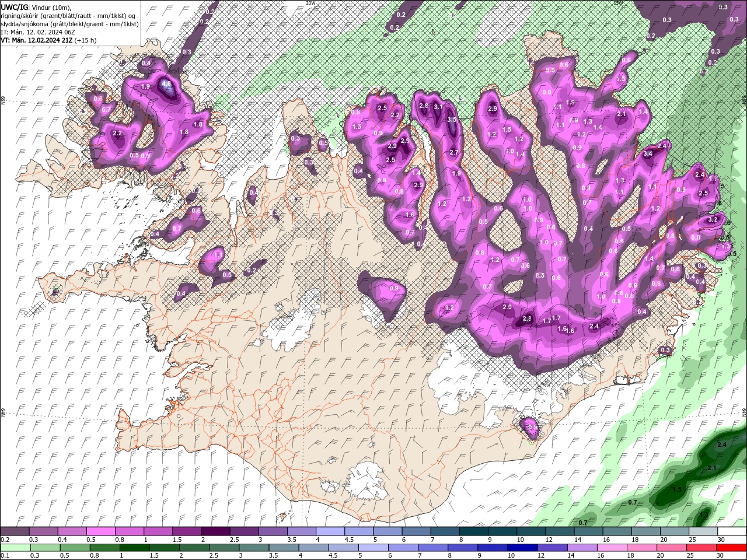Click the '4.8' snowfall peak value in the Westfjords
The width and height of the screenshot is (747, 560).
pos(167,84)
